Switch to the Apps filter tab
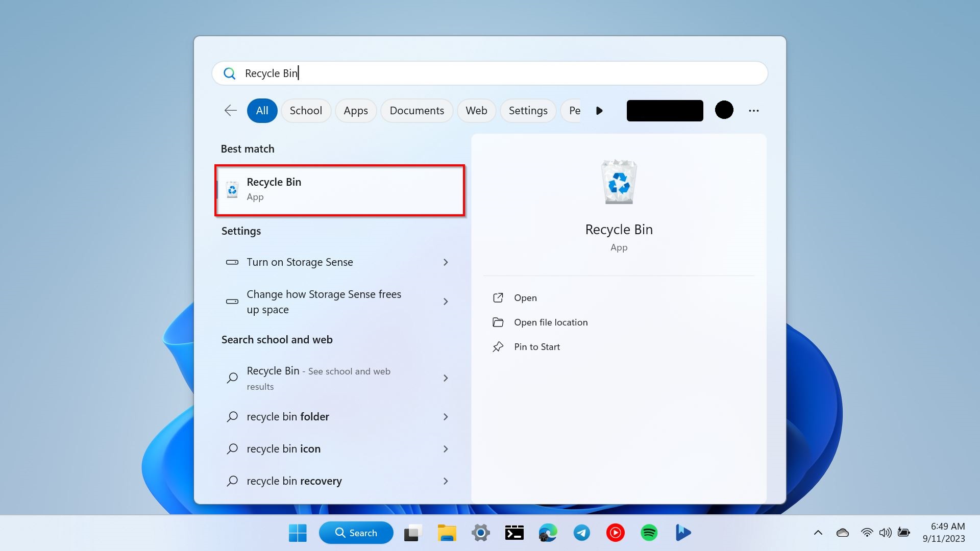Screen dimensions: 980x551 coord(355,110)
